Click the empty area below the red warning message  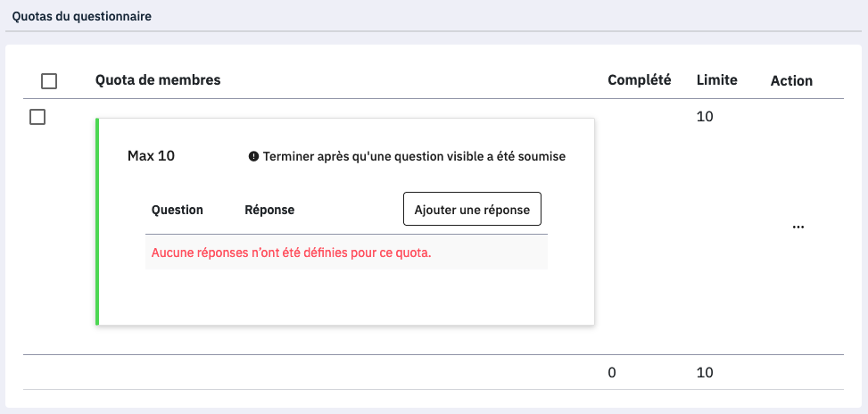(x=346, y=294)
